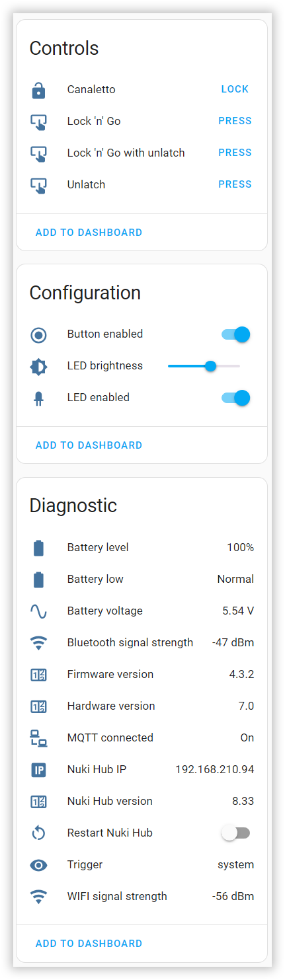
Task: Click the Bluetooth signal strength wifi icon
Action: pyautogui.click(x=39, y=643)
